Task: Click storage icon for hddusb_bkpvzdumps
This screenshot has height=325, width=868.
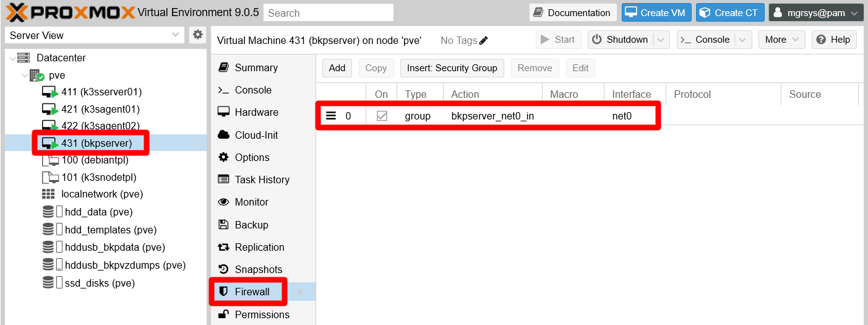Action: coord(48,265)
